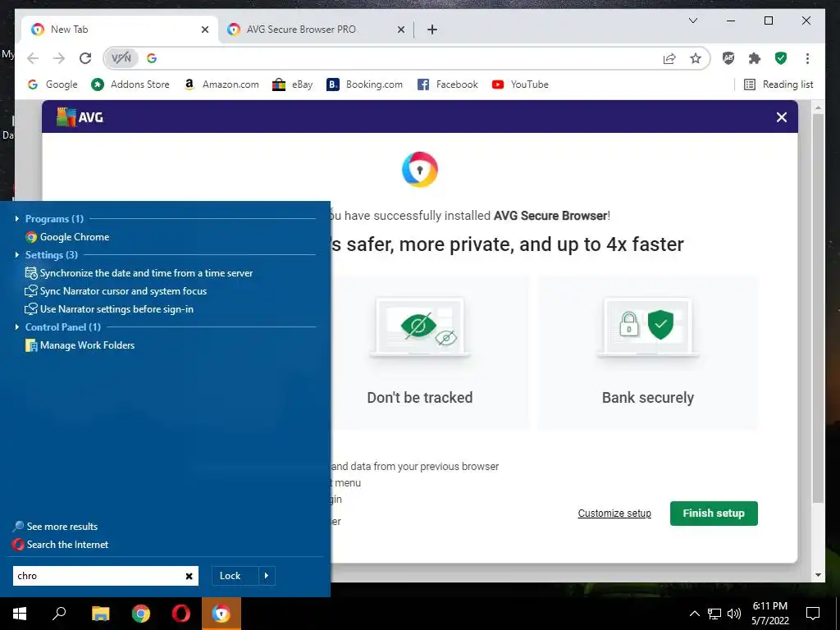The image size is (840, 630).
Task: Open the browser three-dot menu
Action: (807, 58)
